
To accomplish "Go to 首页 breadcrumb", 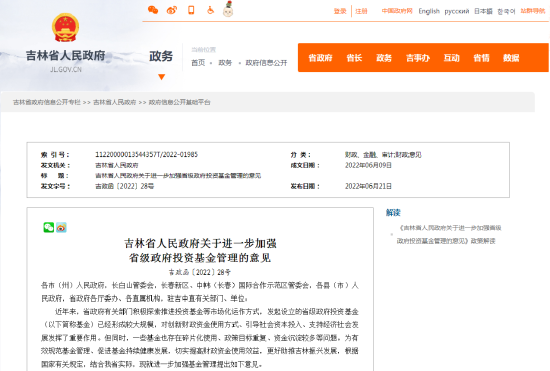I will point(198,63).
